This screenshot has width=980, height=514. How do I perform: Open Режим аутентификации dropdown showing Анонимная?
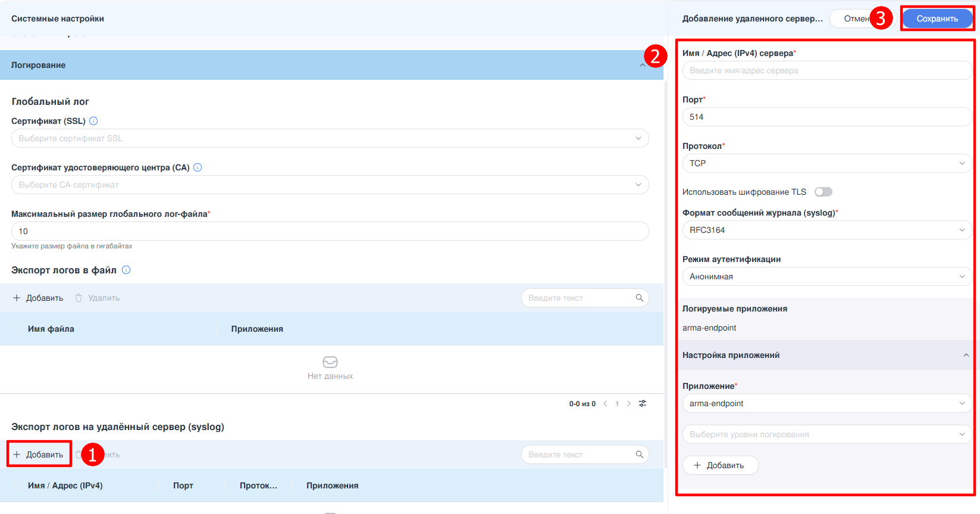tap(827, 276)
